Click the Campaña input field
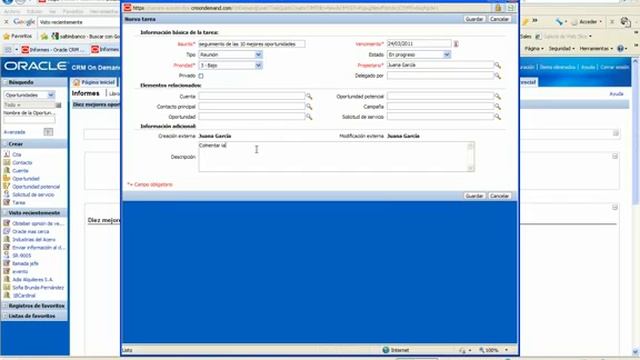The height and width of the screenshot is (360, 640). click(440, 107)
